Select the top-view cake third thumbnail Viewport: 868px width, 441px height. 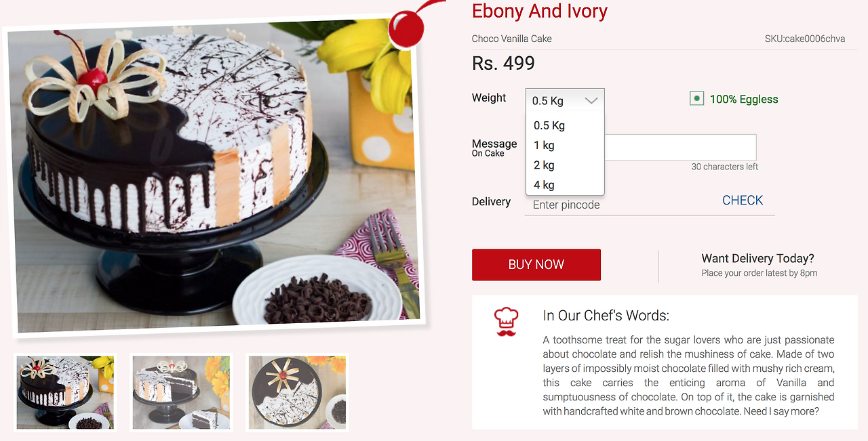click(x=297, y=393)
